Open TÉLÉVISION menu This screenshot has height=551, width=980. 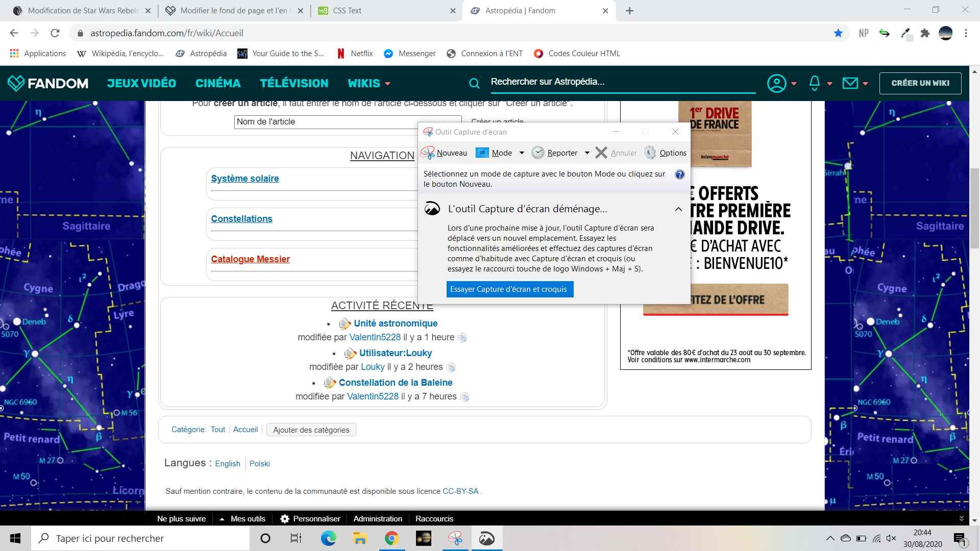294,83
